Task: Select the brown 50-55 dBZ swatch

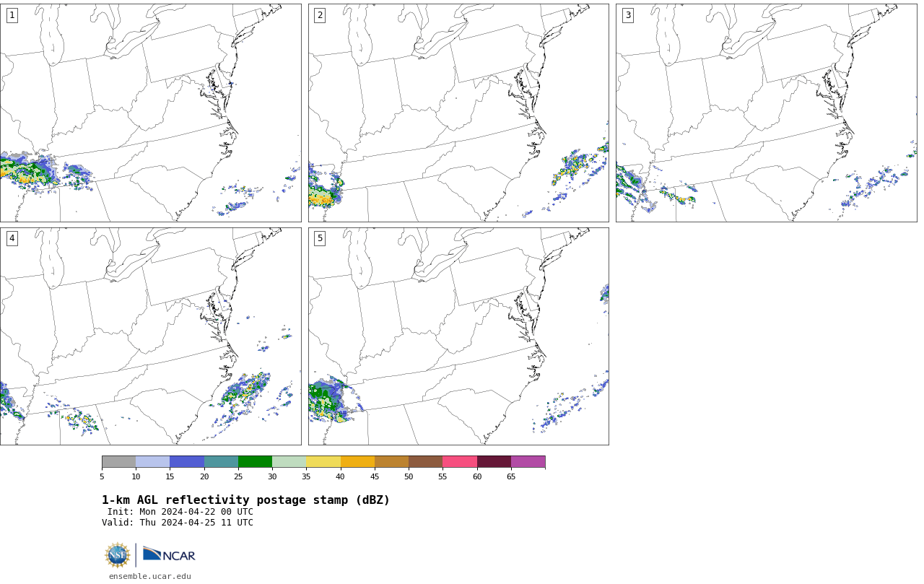Action: [x=425, y=462]
